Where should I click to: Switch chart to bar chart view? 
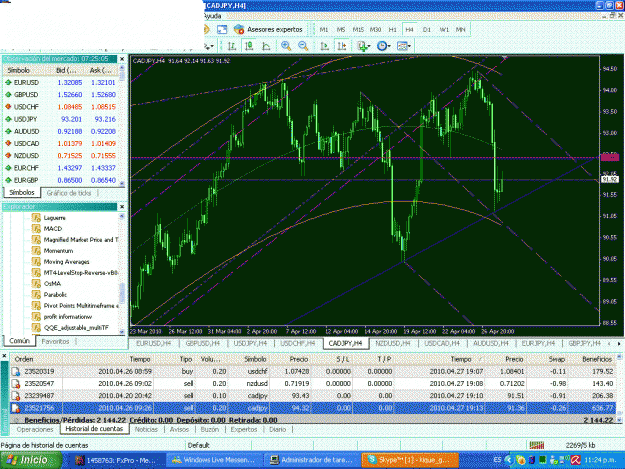[x=232, y=46]
